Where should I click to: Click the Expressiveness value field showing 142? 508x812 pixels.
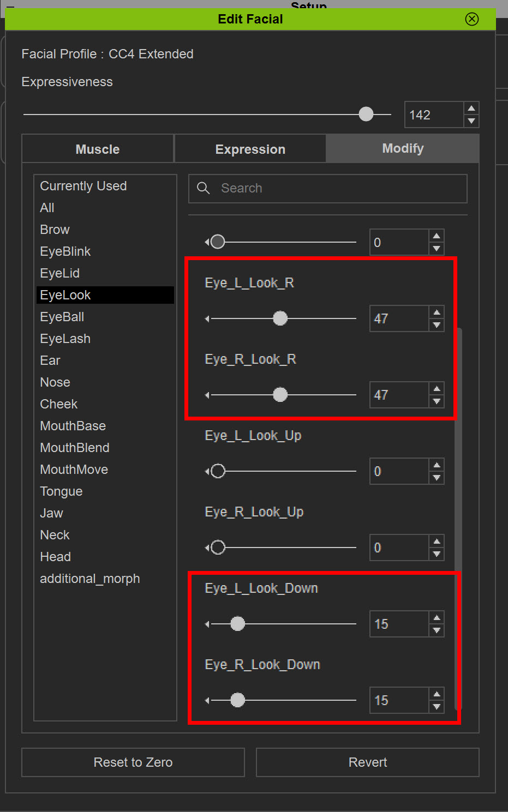(x=434, y=115)
